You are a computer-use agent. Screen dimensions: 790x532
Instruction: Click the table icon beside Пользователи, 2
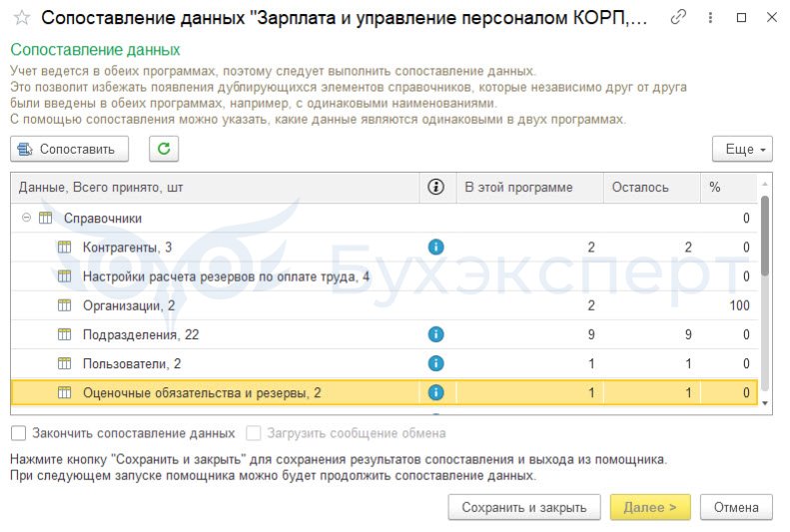coord(65,363)
